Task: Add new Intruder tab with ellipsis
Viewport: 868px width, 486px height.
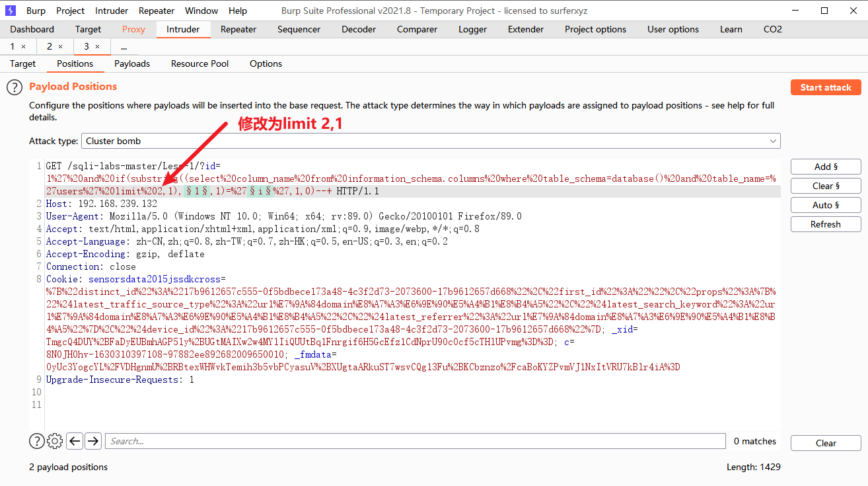Action: coord(124,46)
